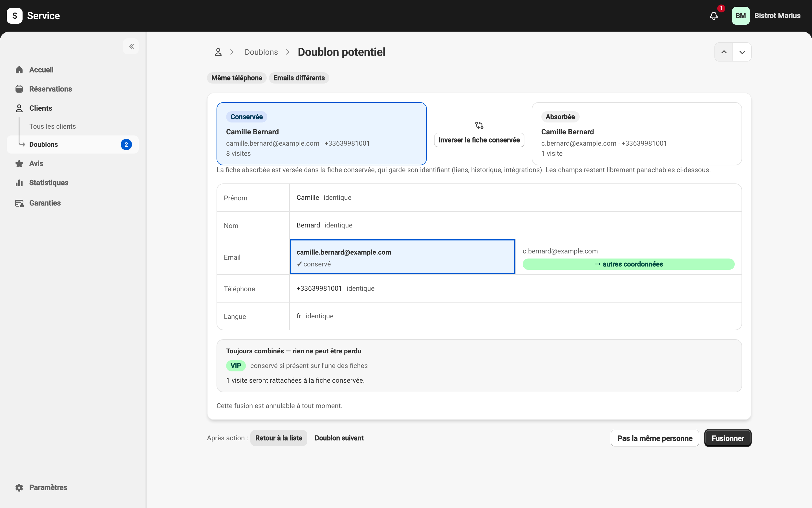Click Toujours combinés heading
The height and width of the screenshot is (508, 812).
pyautogui.click(x=294, y=351)
